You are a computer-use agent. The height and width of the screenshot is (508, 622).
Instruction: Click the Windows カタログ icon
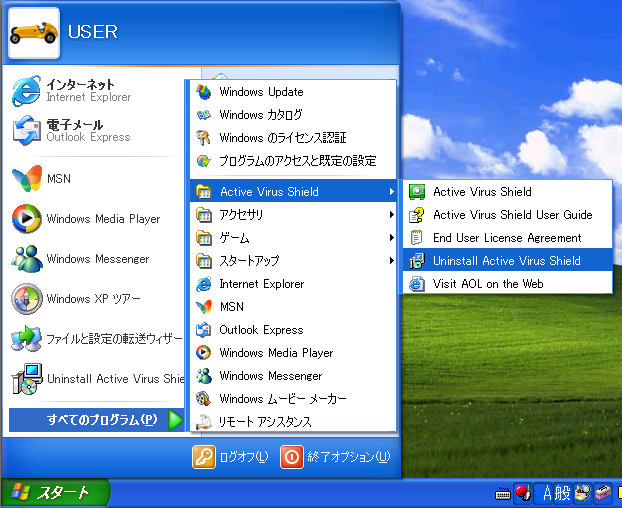tap(204, 115)
